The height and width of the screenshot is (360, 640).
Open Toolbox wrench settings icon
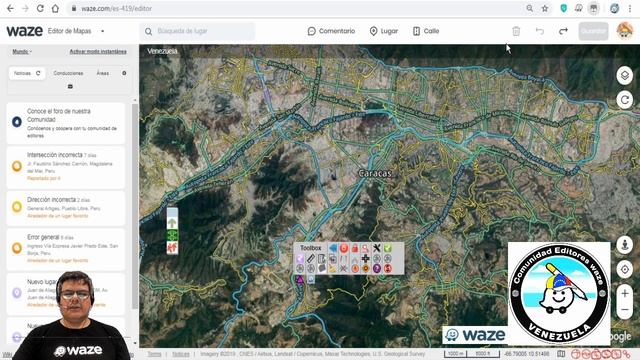point(376,248)
